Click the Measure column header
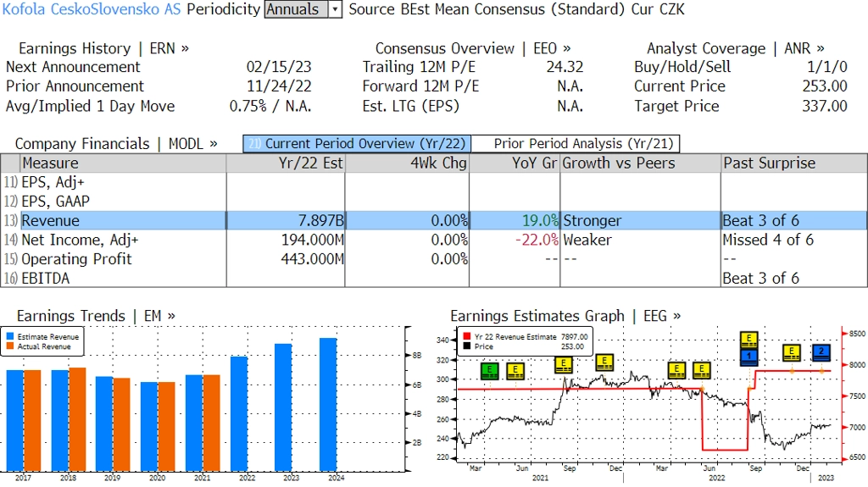868x487 pixels. click(x=123, y=163)
